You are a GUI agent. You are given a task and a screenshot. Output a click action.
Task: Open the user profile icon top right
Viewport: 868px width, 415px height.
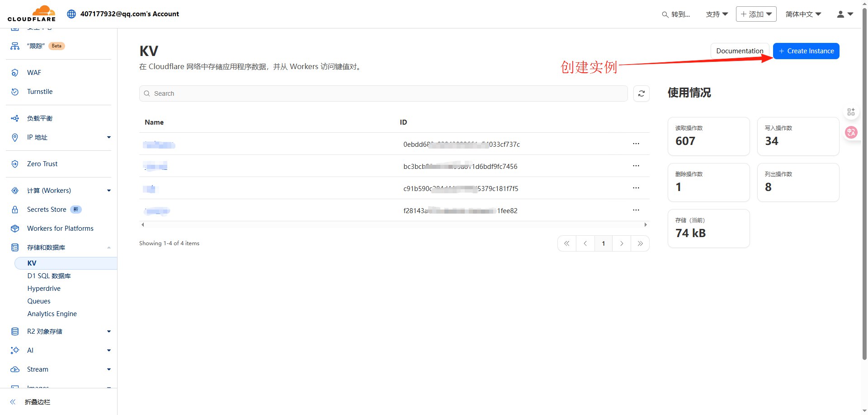(842, 14)
